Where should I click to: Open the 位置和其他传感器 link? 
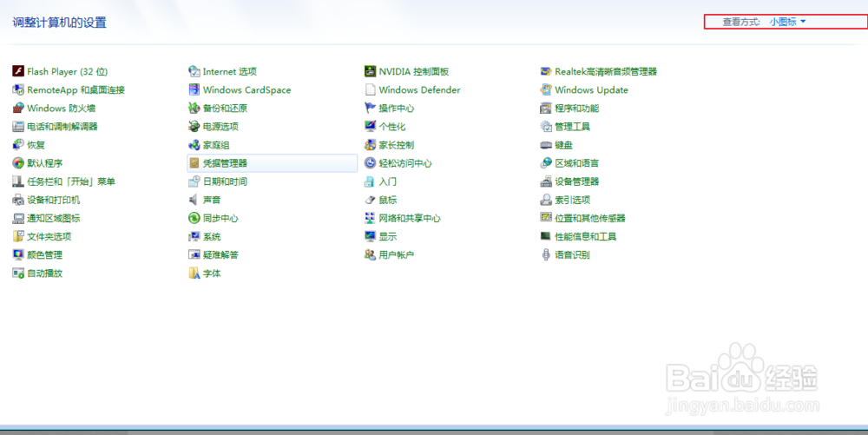point(590,218)
